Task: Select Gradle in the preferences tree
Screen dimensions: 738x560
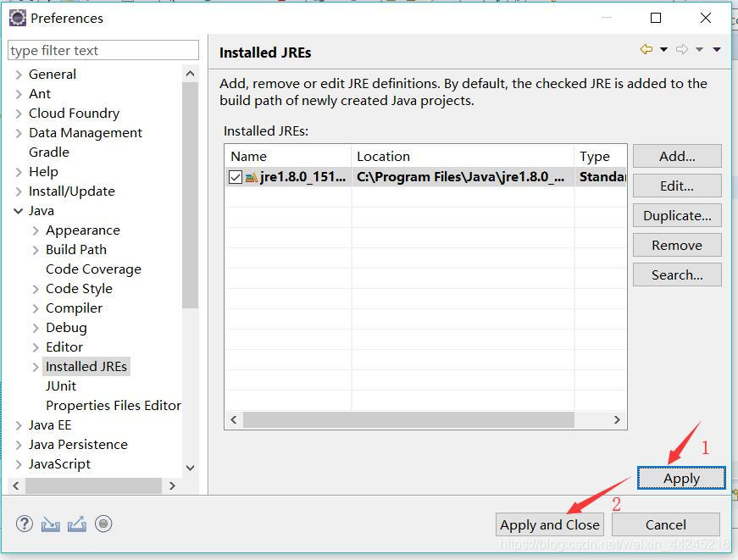Action: pyautogui.click(x=49, y=152)
